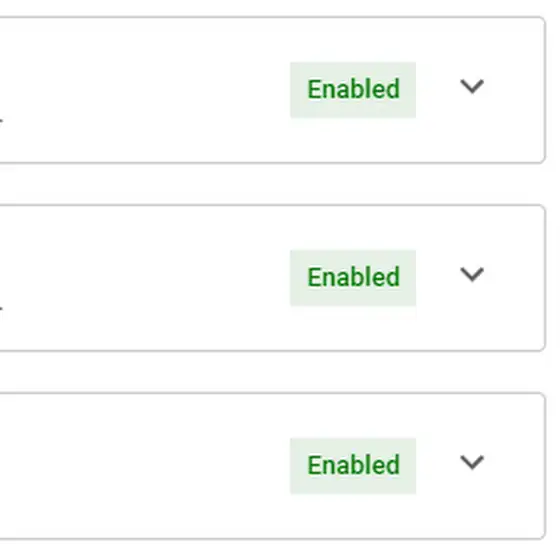Toggle the down arrow beside the center Enabled label
The width and height of the screenshot is (560, 560).
(472, 275)
